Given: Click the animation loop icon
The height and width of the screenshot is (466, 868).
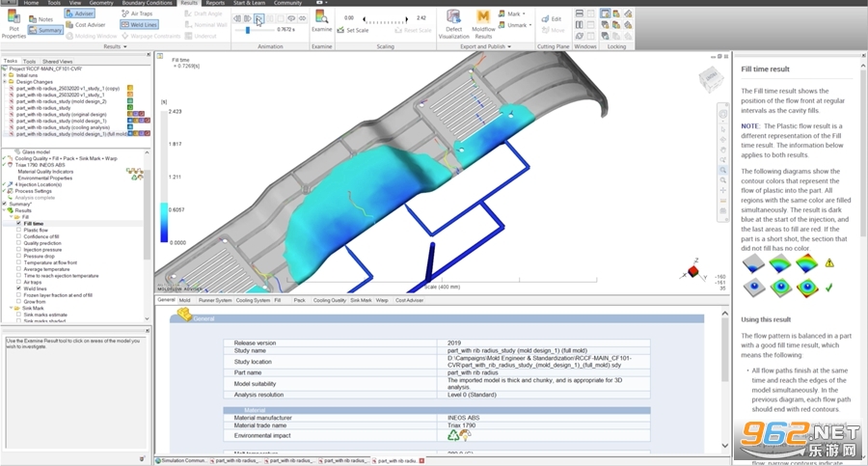Looking at the screenshot, I should click(291, 18).
